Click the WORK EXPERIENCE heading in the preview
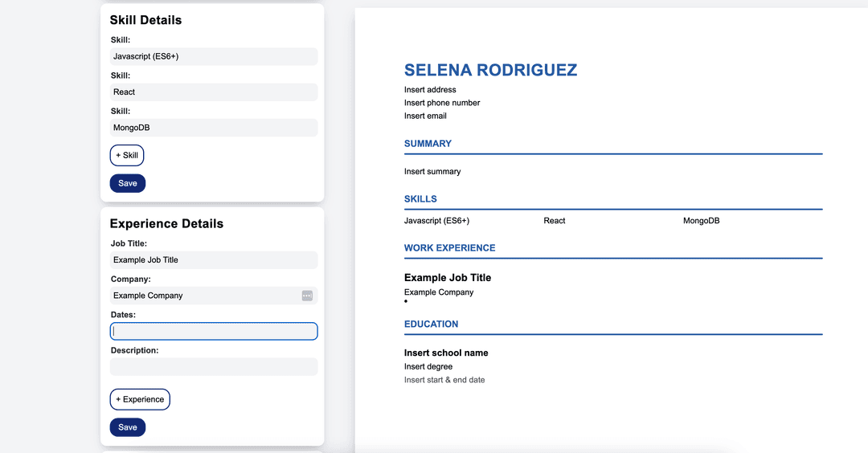The height and width of the screenshot is (453, 868). (x=449, y=248)
